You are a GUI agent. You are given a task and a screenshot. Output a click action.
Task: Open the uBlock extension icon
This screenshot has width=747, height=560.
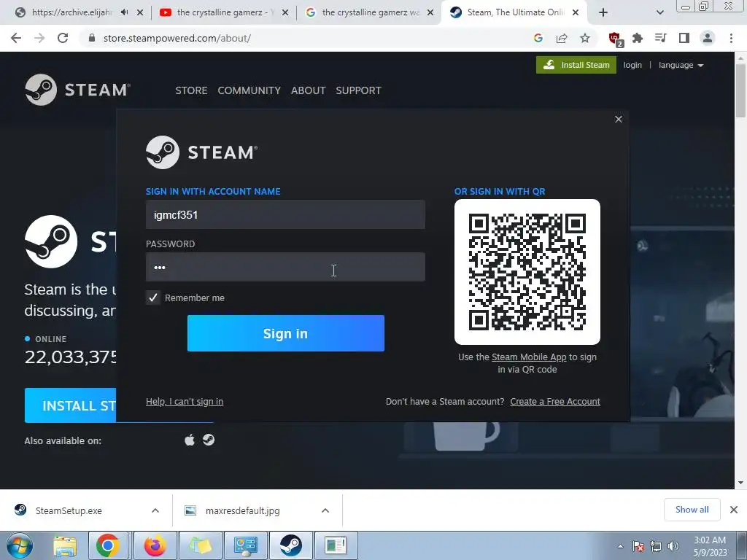point(616,39)
